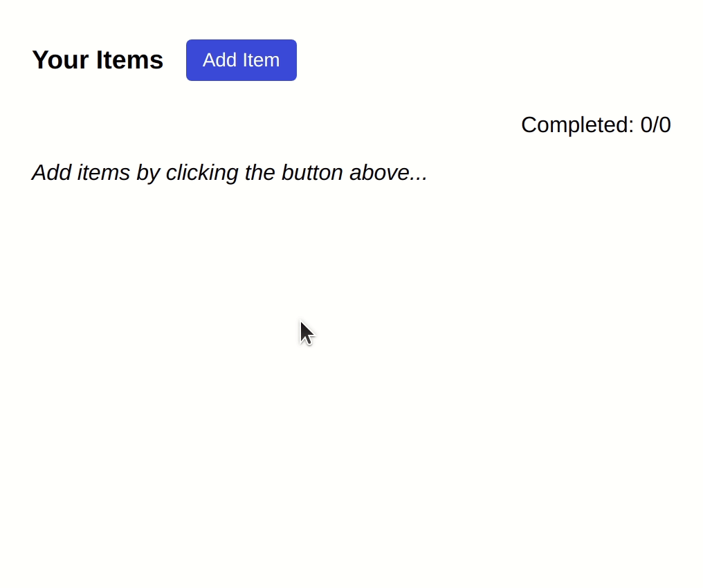Click the word "Items" in the heading

[x=129, y=60]
